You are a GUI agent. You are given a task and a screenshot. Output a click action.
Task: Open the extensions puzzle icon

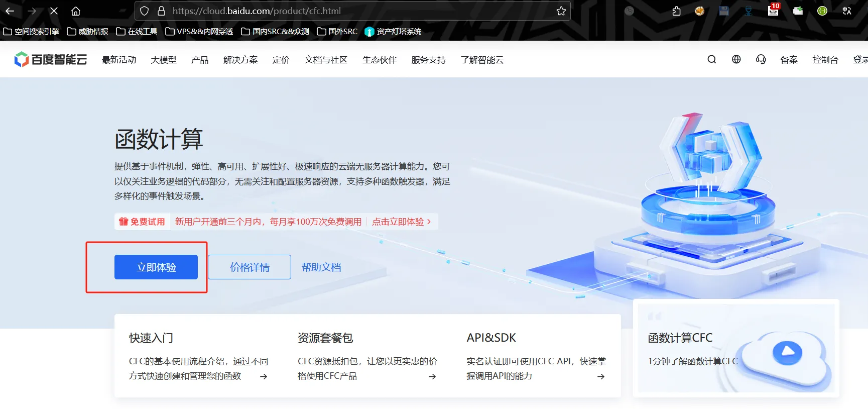click(676, 11)
